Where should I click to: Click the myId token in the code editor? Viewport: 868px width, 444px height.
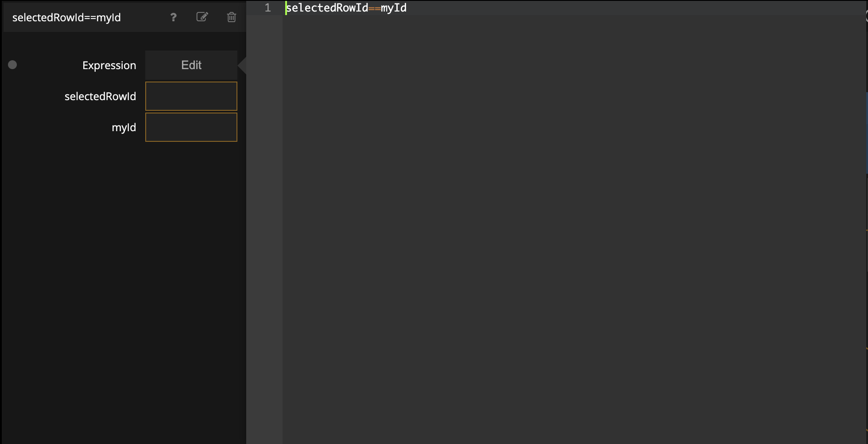click(x=394, y=8)
